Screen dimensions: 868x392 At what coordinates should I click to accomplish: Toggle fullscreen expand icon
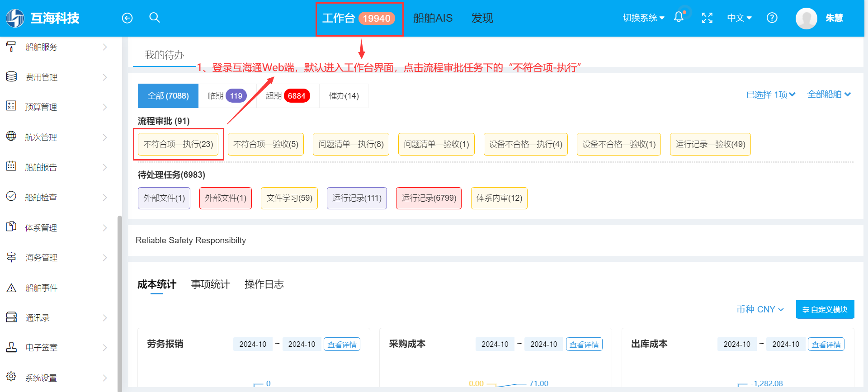click(707, 18)
